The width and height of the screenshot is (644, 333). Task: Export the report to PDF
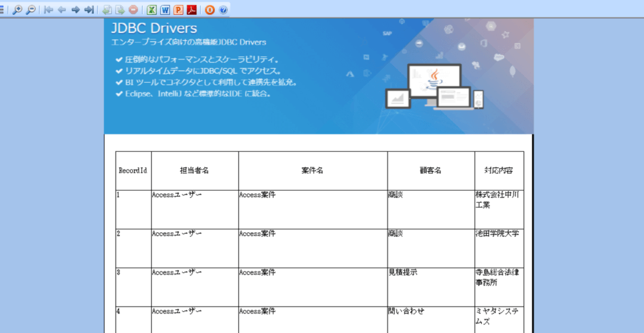tap(192, 10)
